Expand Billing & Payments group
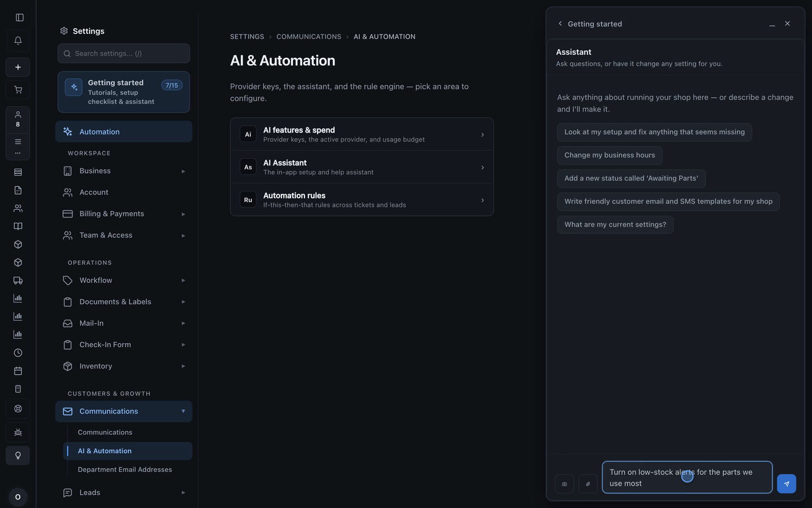 (123, 214)
